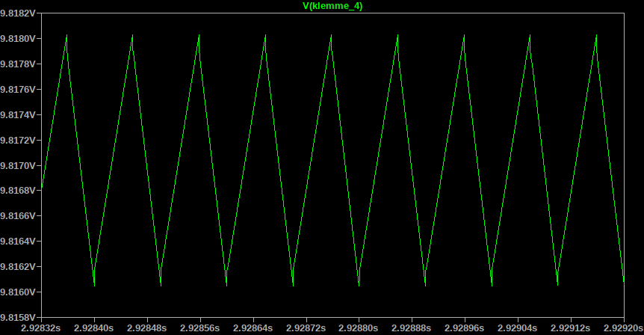Image resolution: width=644 pixels, height=335 pixels.
Task: Click the V(klemme_4) trace label
Action: (332, 6)
